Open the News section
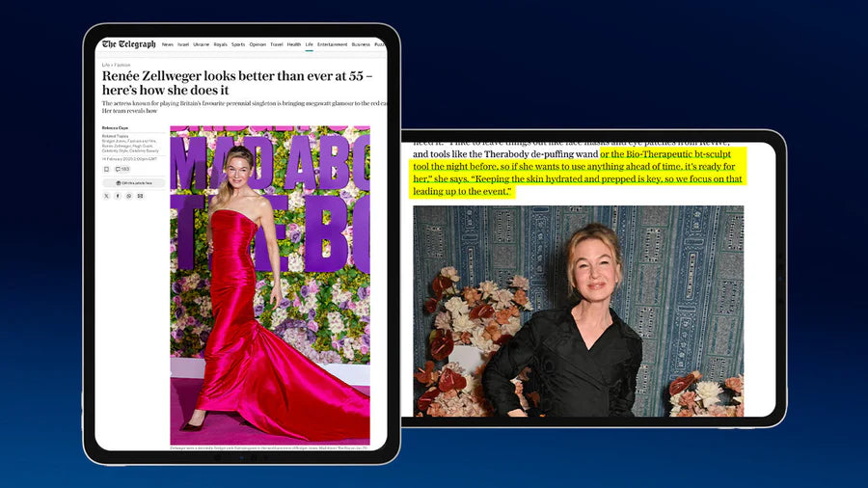868x488 pixels. click(x=168, y=44)
